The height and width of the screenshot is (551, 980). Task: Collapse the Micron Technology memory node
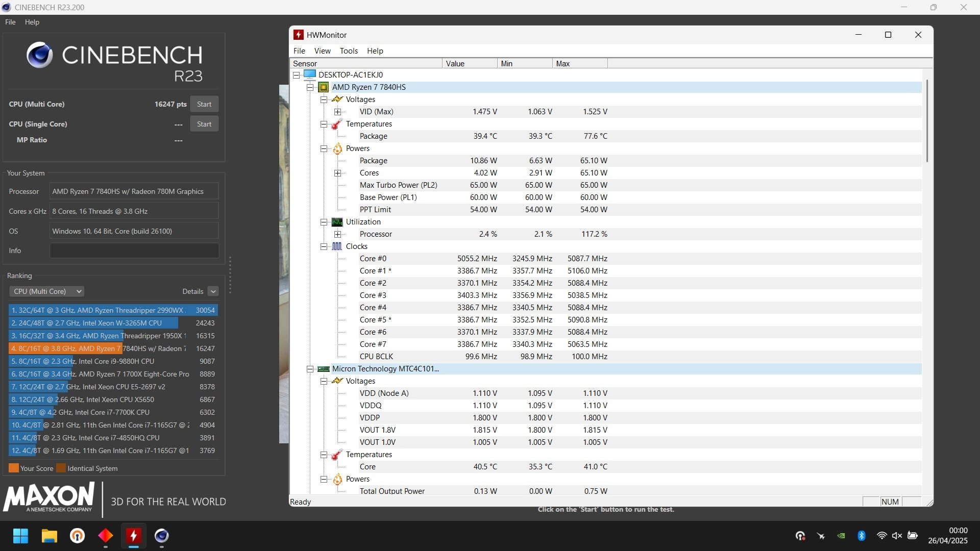point(310,369)
